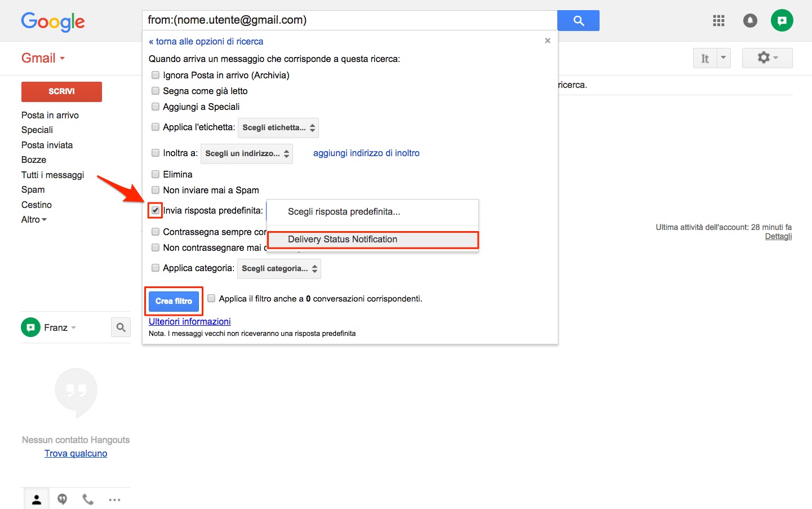This screenshot has width=812, height=509.
Task: Open Tutti i messaggi folder
Action: tap(53, 175)
